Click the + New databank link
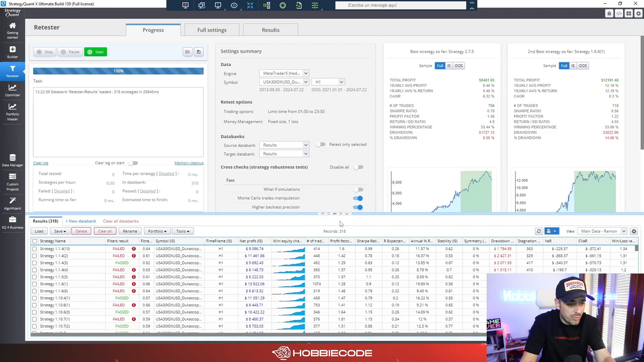This screenshot has height=362, width=644. pyautogui.click(x=80, y=221)
